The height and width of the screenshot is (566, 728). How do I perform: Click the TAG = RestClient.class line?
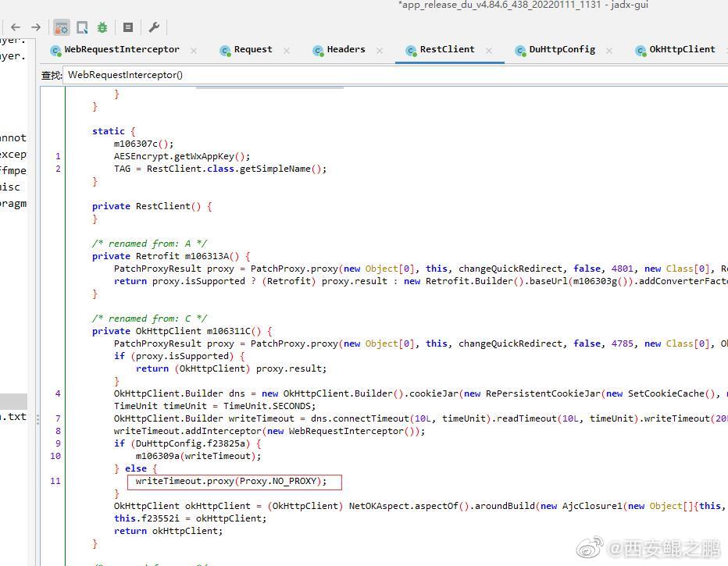220,169
